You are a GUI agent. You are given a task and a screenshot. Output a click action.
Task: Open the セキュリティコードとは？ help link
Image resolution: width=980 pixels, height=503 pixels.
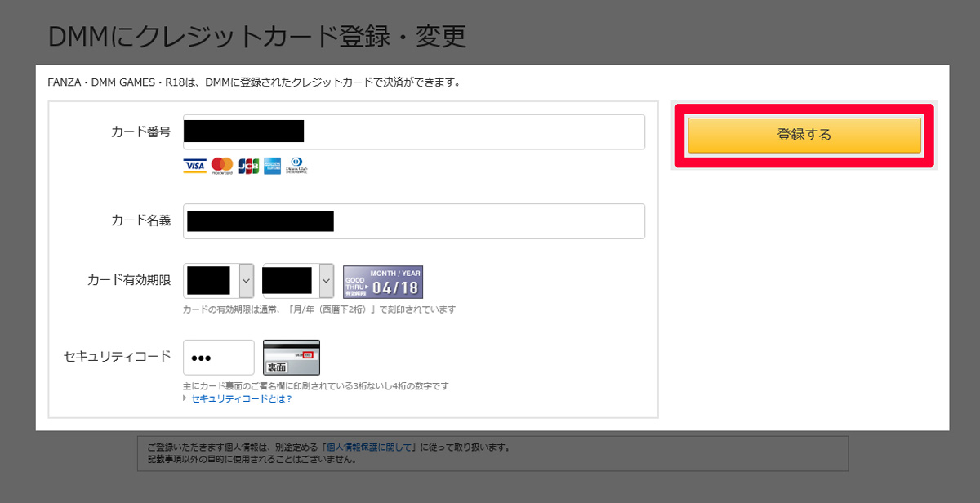241,398
